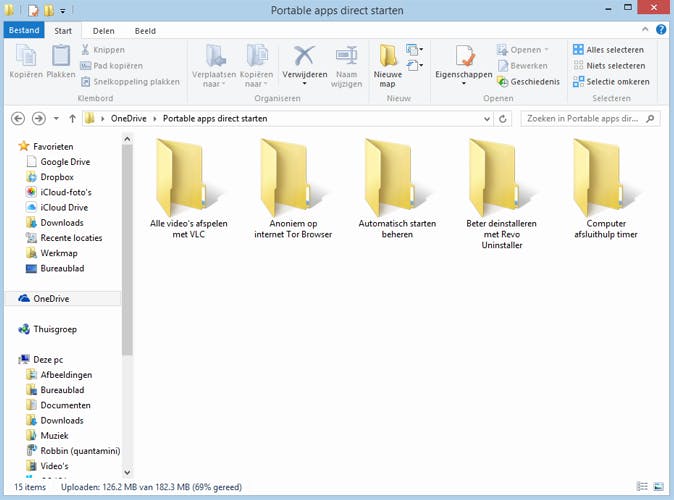Viewport: 674px width, 500px height.
Task: Open the address bar history dropdown
Action: [487, 119]
